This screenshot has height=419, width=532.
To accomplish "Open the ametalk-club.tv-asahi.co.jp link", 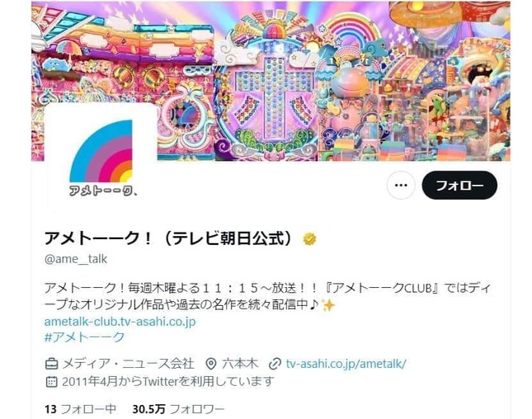I will pos(120,322).
